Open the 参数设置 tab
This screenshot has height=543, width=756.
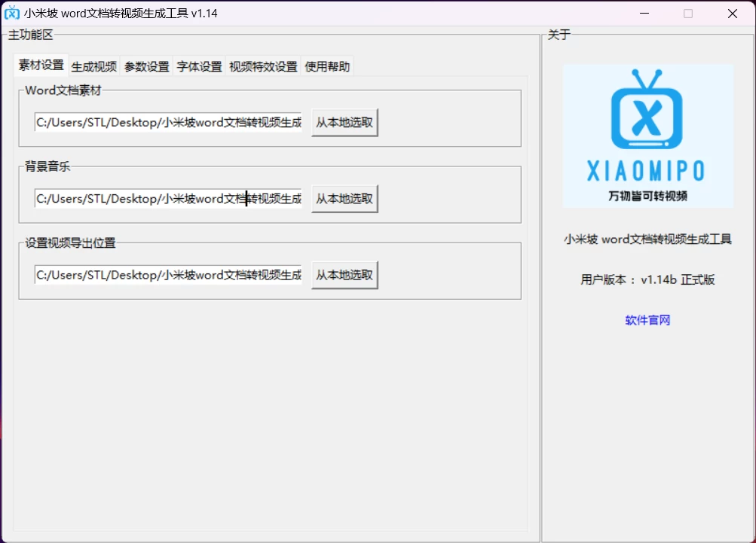click(x=146, y=66)
